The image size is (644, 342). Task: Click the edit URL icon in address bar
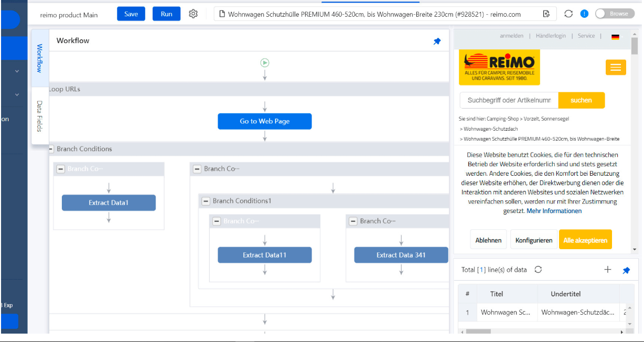[546, 14]
